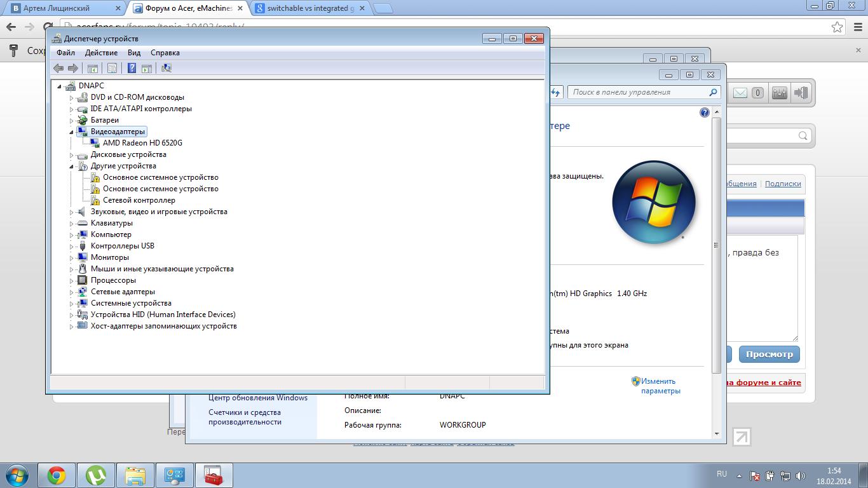Open the Файл menu
This screenshot has height=488, width=868.
tap(65, 53)
